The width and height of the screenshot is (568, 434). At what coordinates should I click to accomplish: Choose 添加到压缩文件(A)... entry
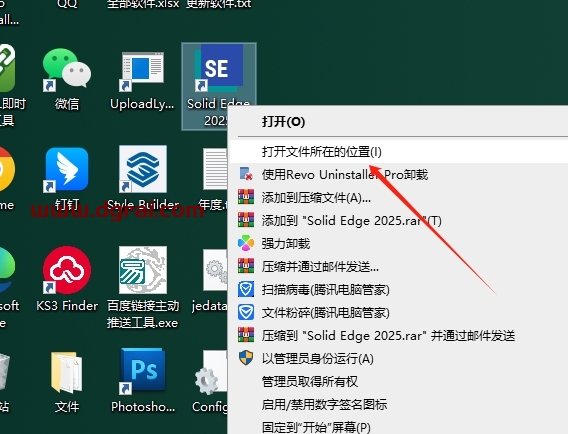coord(399,198)
